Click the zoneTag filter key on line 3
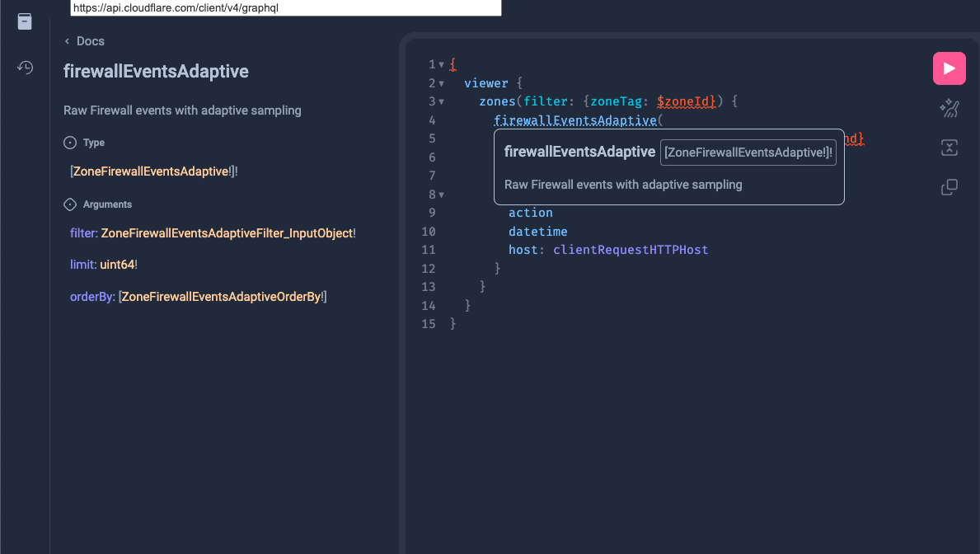 pyautogui.click(x=616, y=101)
